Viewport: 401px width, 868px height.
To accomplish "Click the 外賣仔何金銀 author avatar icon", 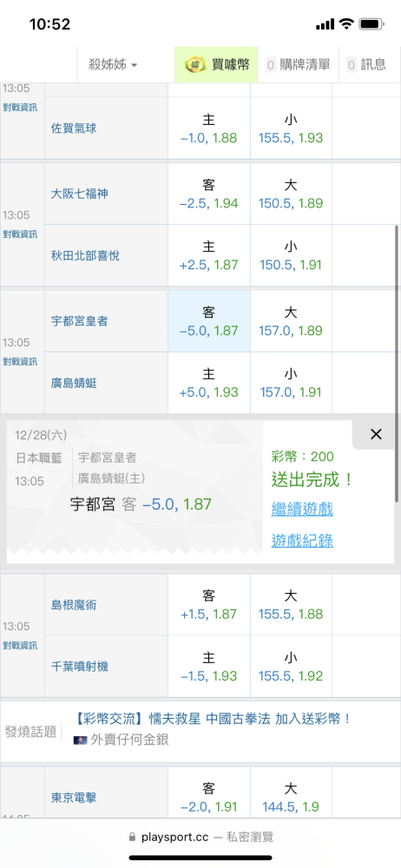I will tap(80, 739).
